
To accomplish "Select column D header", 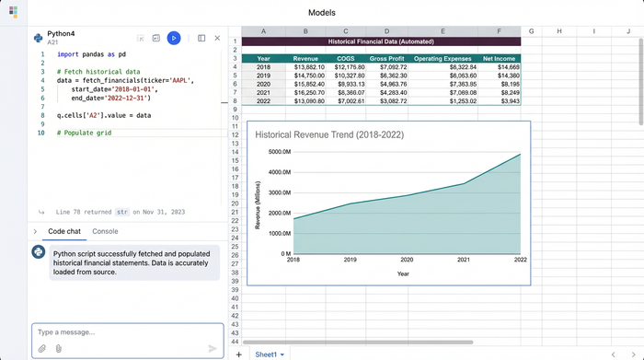I will point(386,31).
